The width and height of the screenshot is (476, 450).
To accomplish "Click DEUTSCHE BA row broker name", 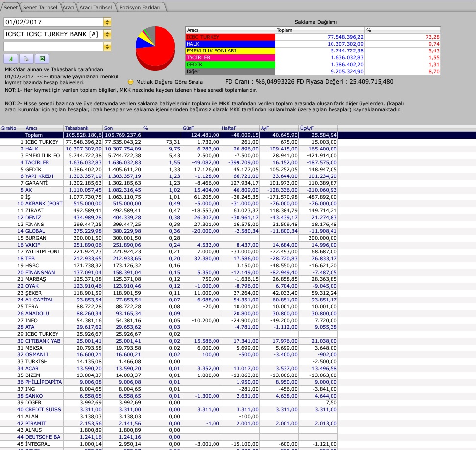I will coord(43,437).
